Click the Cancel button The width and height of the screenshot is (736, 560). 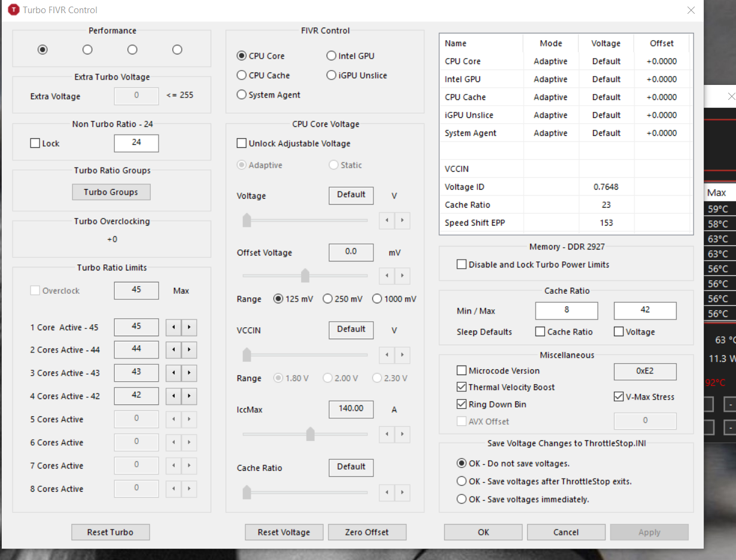coord(566,532)
